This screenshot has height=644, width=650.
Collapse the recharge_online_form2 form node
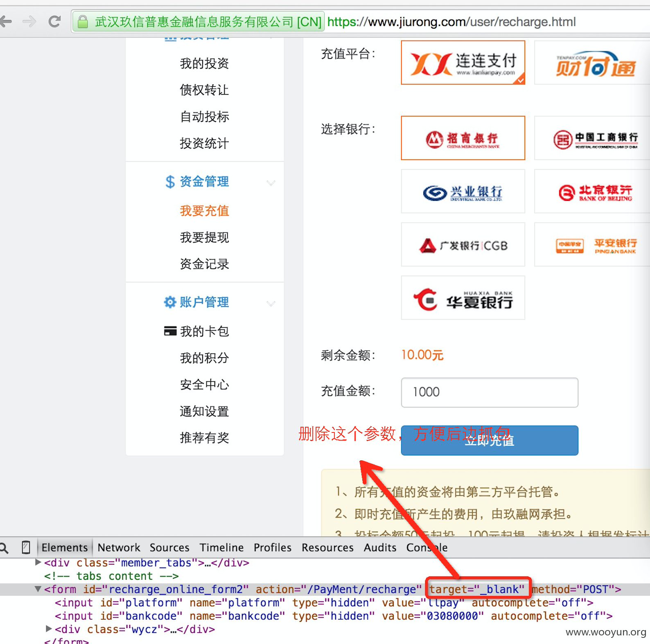pos(38,589)
